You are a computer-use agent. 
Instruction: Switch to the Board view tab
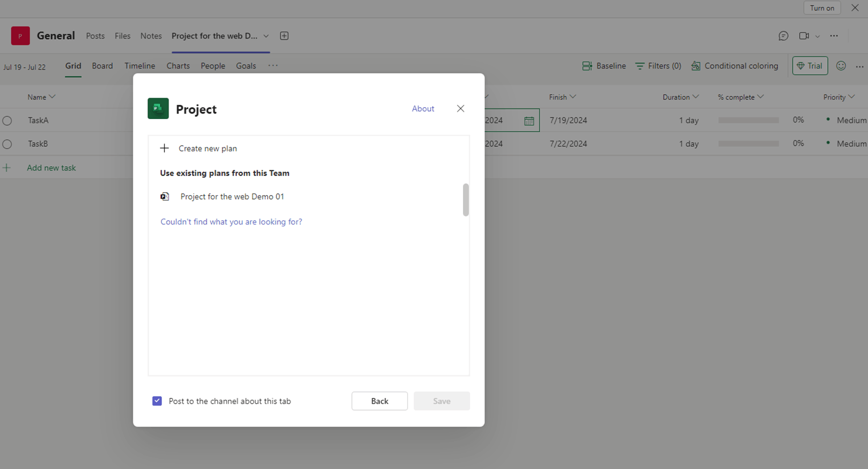pos(103,66)
